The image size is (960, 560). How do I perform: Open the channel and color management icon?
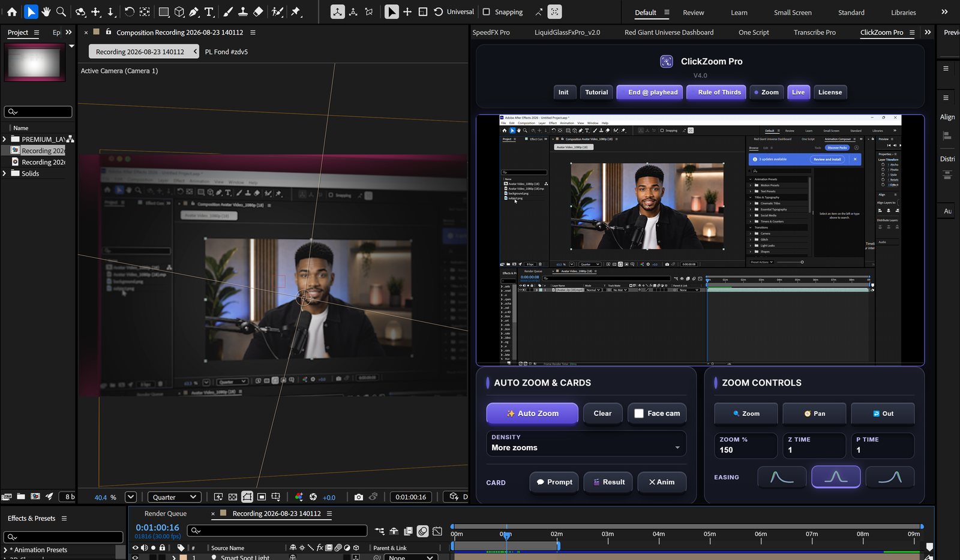click(299, 497)
